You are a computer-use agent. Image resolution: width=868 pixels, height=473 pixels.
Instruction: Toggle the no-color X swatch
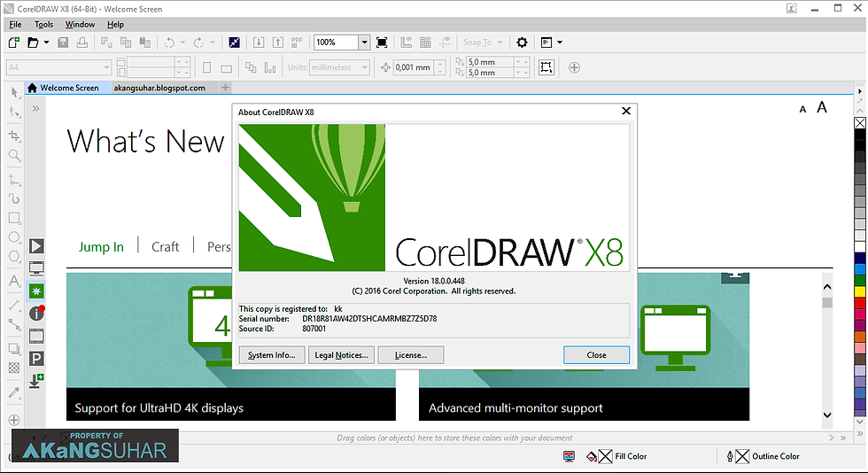(860, 123)
